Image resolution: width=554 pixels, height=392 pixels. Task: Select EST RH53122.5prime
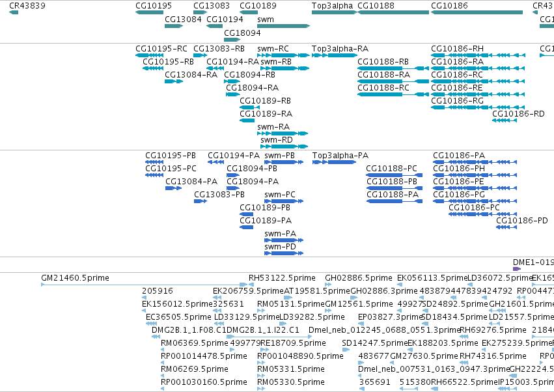click(251, 285)
